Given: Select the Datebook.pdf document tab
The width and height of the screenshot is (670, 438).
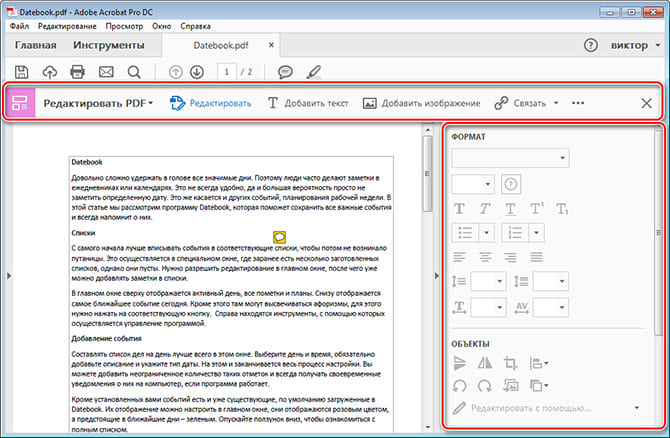Looking at the screenshot, I should click(x=220, y=45).
